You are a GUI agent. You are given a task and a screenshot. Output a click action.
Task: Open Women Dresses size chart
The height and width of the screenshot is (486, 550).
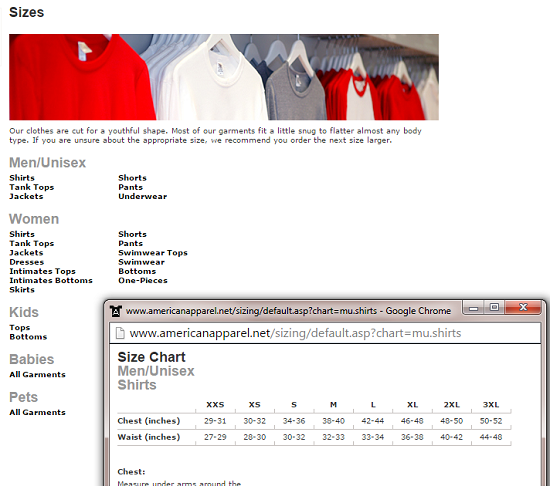click(x=27, y=262)
